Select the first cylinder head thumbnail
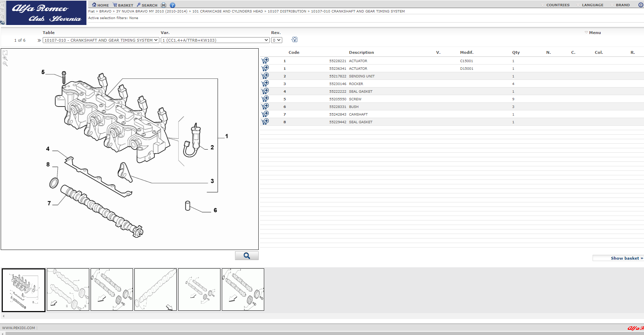Screen dimensions: 644x335 24,290
